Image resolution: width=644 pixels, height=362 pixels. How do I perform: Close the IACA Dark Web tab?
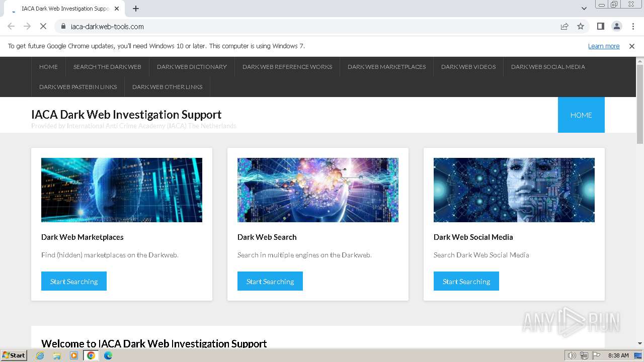click(117, 9)
